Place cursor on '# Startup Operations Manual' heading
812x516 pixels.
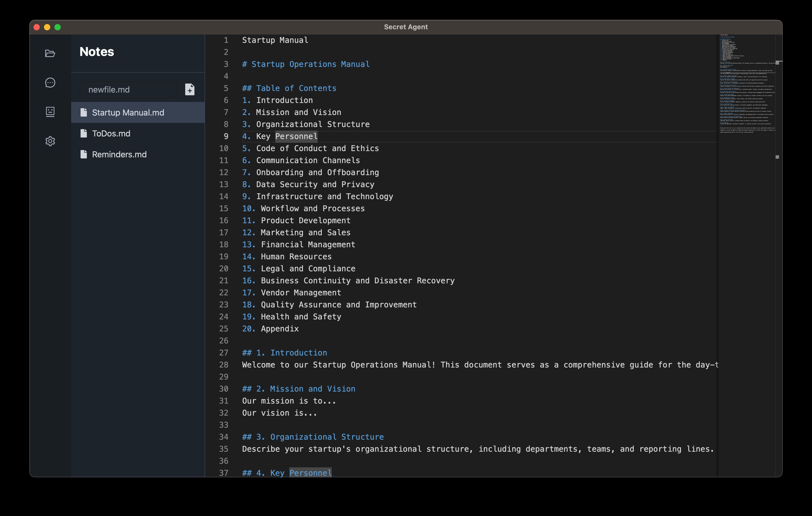pyautogui.click(x=306, y=64)
